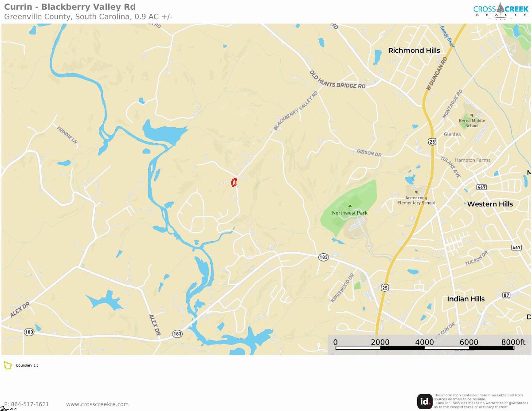The height and width of the screenshot is (411, 532).
Task: Click the yellow Boundary 1 legend swatch
Action: [8, 365]
